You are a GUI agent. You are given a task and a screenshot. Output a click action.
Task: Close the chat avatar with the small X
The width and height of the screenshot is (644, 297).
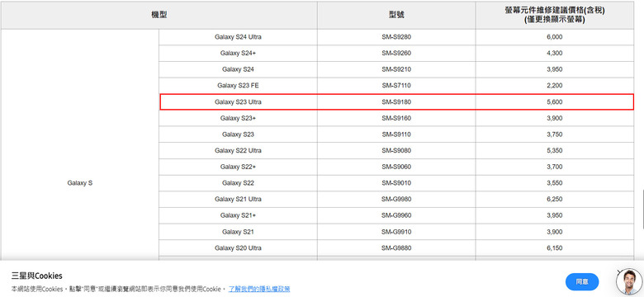tap(619, 272)
